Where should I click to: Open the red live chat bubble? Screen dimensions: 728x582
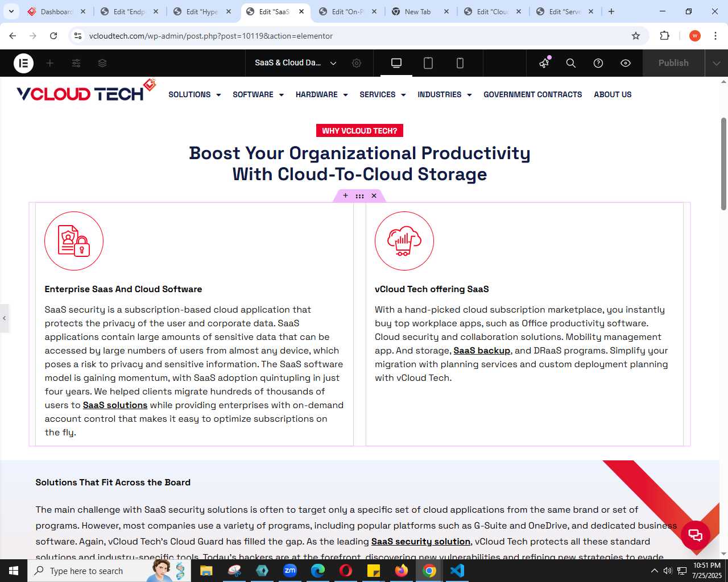pyautogui.click(x=696, y=535)
